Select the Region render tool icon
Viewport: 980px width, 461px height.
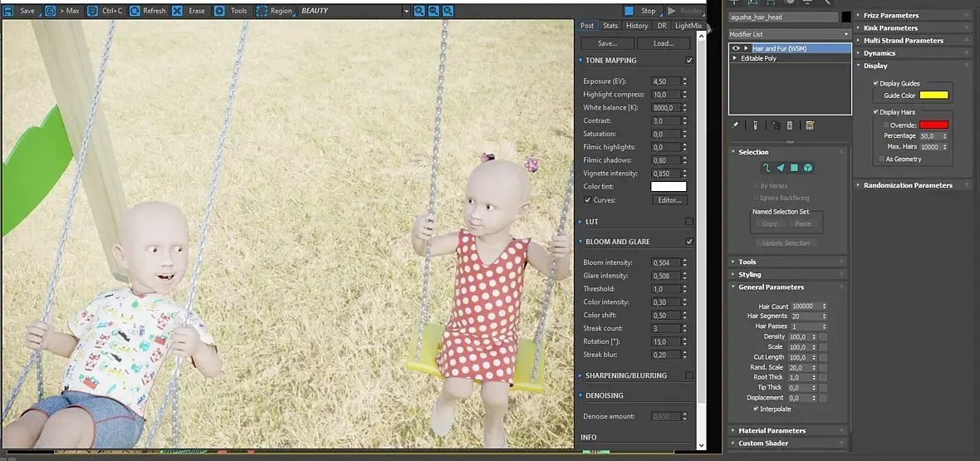pyautogui.click(x=262, y=11)
